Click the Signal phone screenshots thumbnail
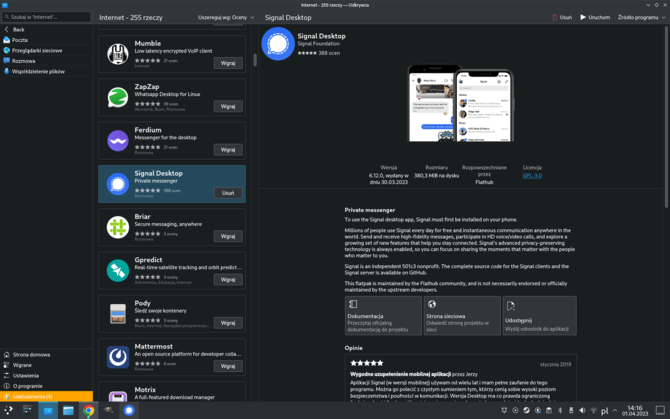 tap(461, 103)
